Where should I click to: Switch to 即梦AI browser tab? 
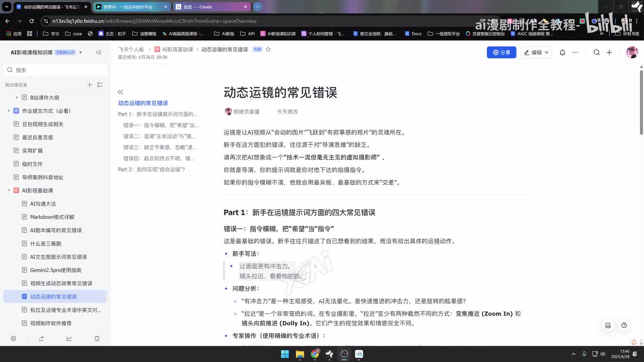pos(131,7)
